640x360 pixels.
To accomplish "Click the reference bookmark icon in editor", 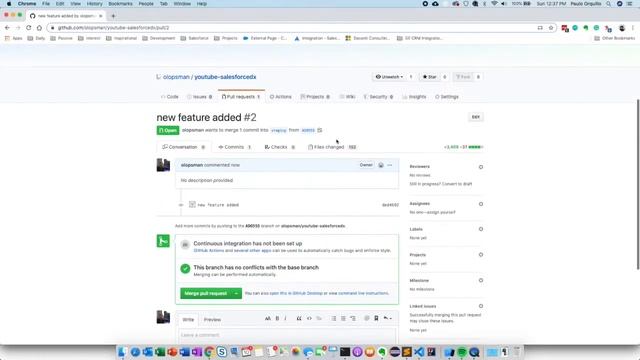I will click(x=376, y=318).
